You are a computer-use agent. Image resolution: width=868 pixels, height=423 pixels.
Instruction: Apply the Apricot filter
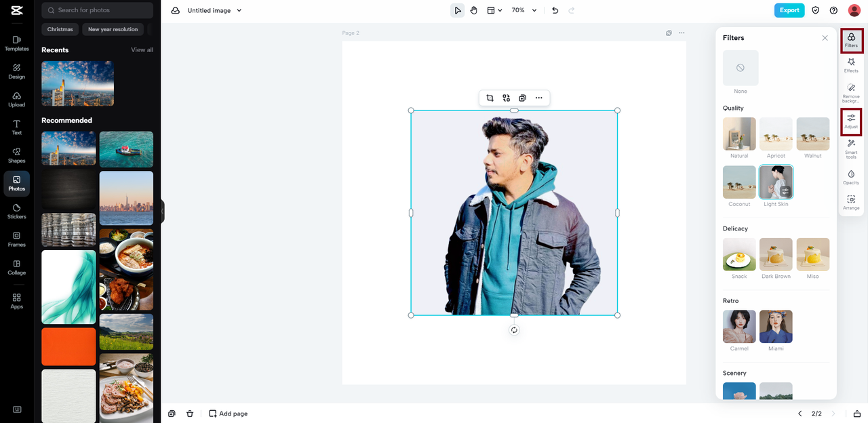click(776, 134)
